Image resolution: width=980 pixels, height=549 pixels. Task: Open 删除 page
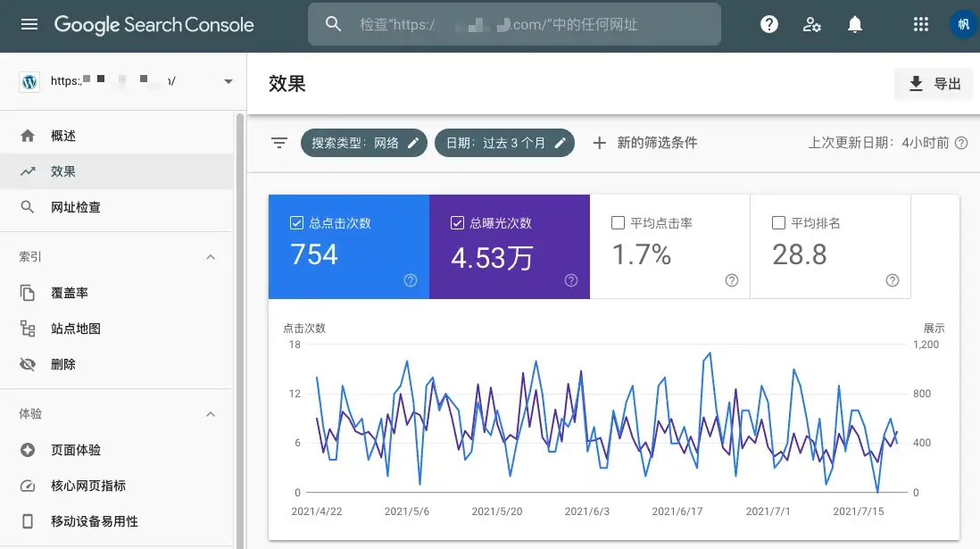coord(117,364)
